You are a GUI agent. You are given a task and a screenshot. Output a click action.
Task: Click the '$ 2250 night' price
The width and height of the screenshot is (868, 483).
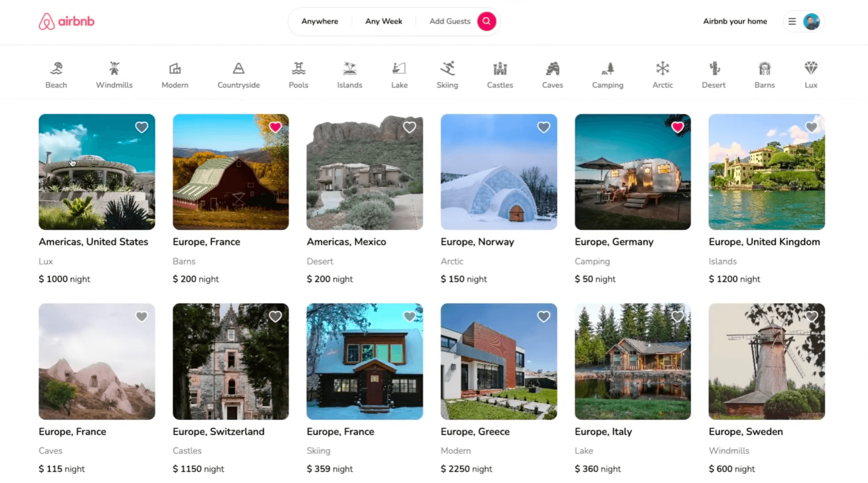[466, 469]
